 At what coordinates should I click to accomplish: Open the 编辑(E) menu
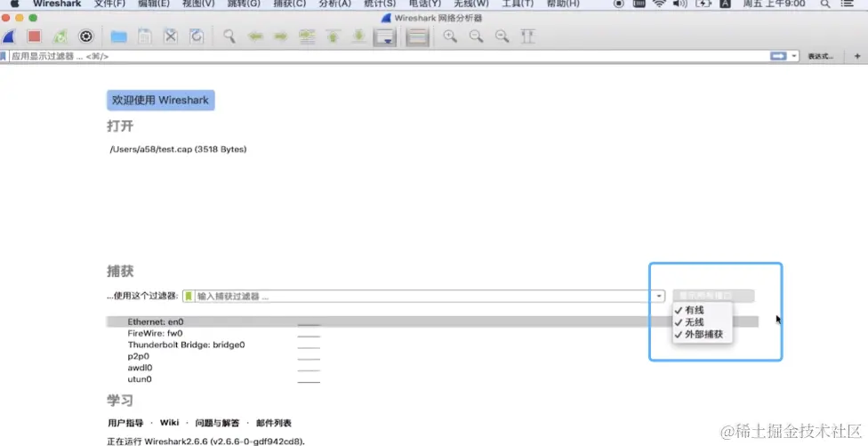pyautogui.click(x=154, y=4)
